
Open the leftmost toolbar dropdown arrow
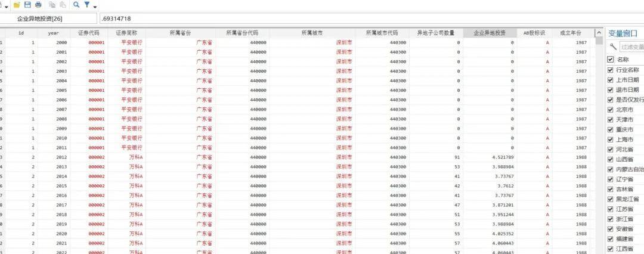click(x=6, y=7)
